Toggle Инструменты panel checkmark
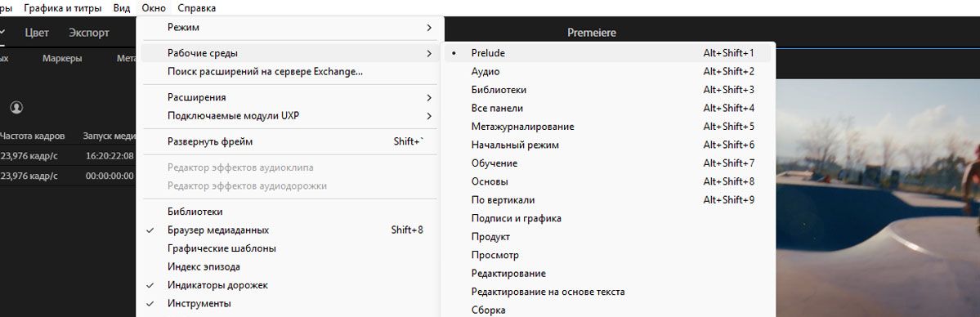The image size is (980, 317). click(290, 303)
